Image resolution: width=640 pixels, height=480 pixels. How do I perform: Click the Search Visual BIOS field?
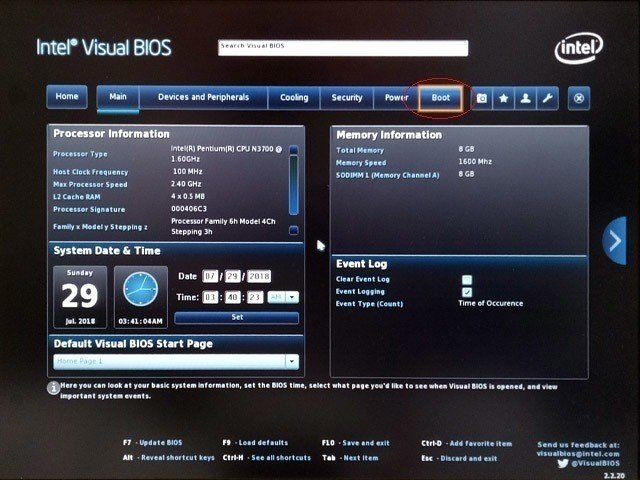(x=343, y=48)
